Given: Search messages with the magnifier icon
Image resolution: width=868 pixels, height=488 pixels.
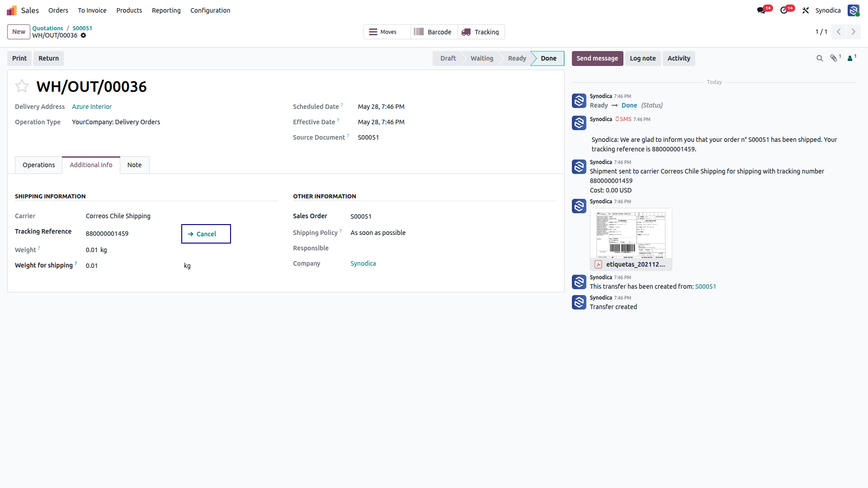Looking at the screenshot, I should [x=820, y=58].
